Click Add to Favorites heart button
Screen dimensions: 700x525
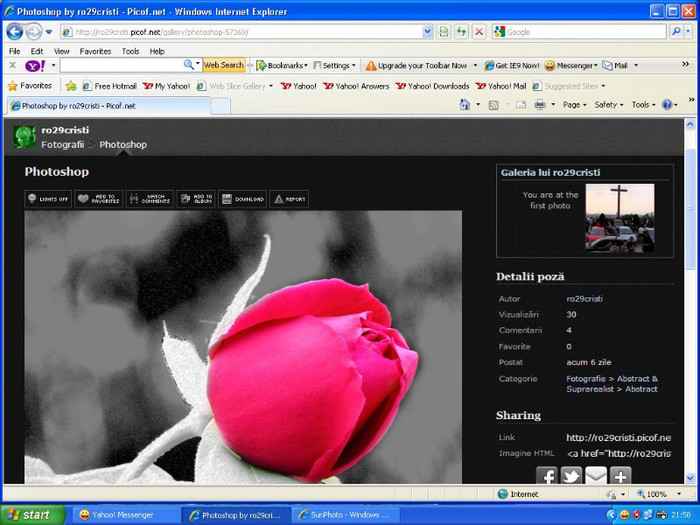click(x=100, y=199)
